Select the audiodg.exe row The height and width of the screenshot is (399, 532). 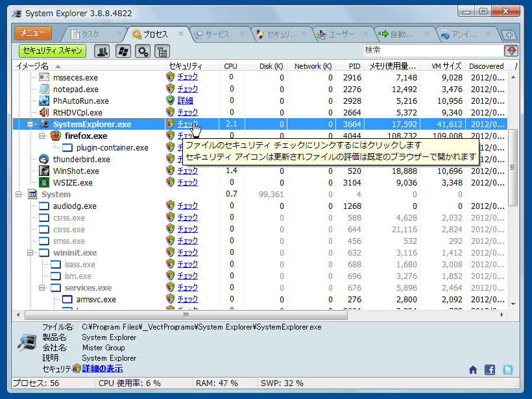pyautogui.click(x=260, y=206)
